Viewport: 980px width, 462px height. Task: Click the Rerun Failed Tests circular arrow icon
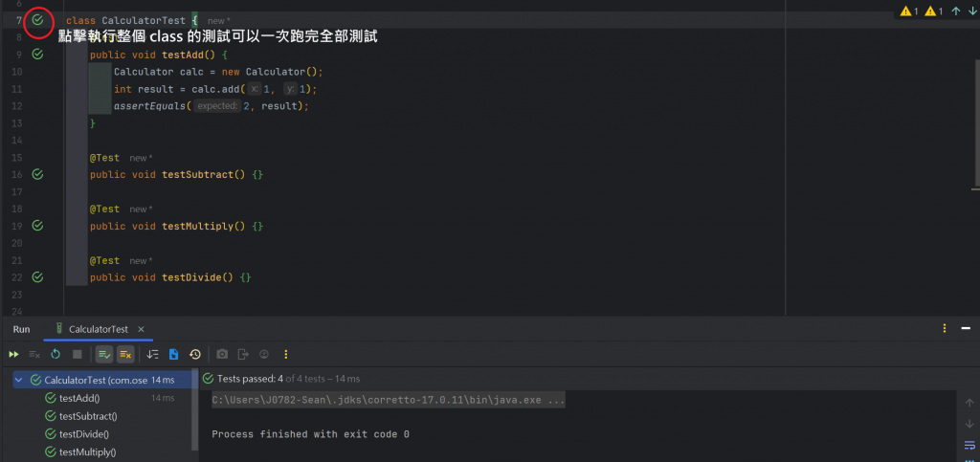56,354
